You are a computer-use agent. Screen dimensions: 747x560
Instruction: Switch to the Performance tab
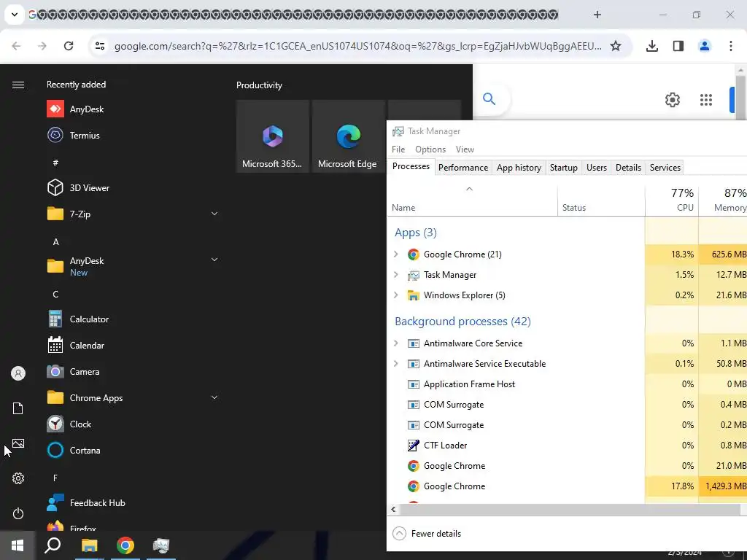(x=463, y=168)
